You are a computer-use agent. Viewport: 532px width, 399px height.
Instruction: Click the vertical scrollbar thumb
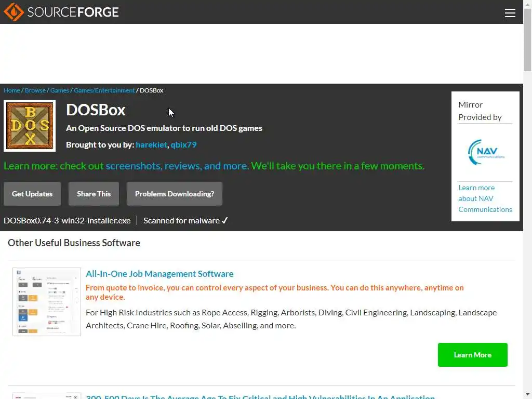point(528,40)
